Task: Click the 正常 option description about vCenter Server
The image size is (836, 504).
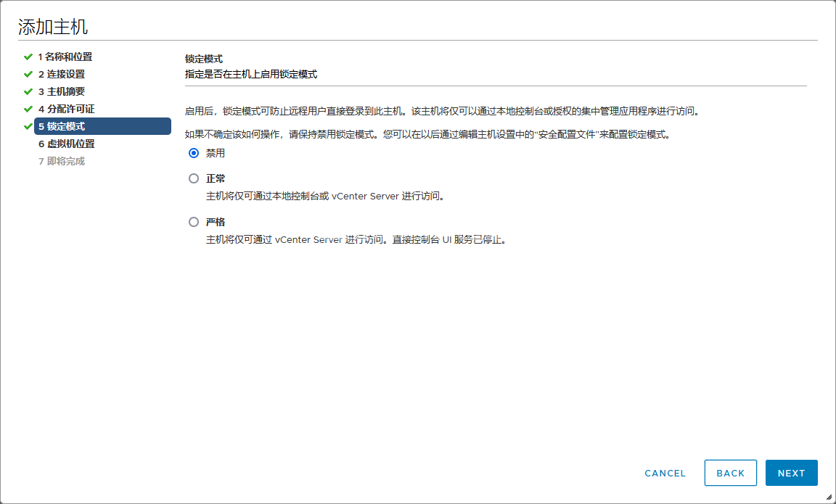Action: point(324,196)
